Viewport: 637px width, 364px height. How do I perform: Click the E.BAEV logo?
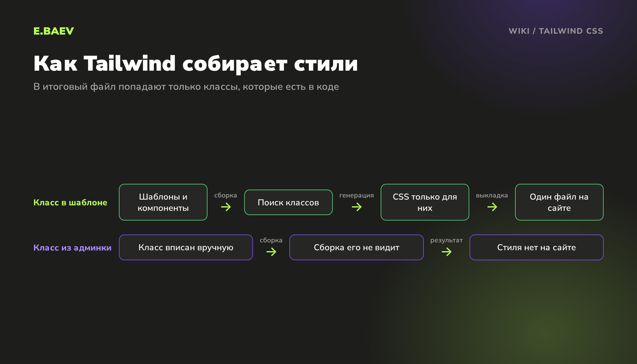point(54,31)
